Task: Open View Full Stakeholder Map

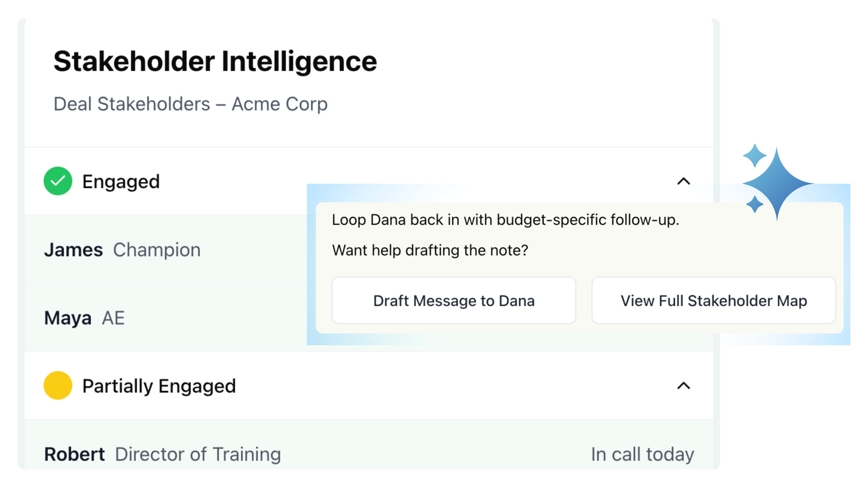Action: [x=713, y=300]
